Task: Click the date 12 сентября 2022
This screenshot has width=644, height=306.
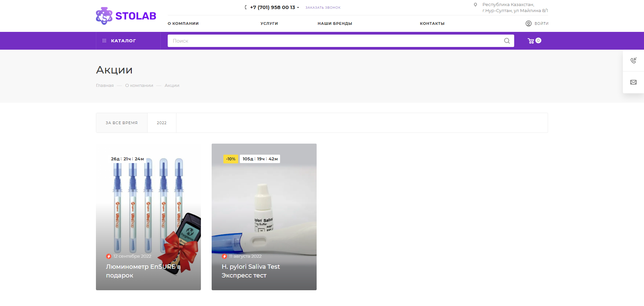Action: (132, 256)
